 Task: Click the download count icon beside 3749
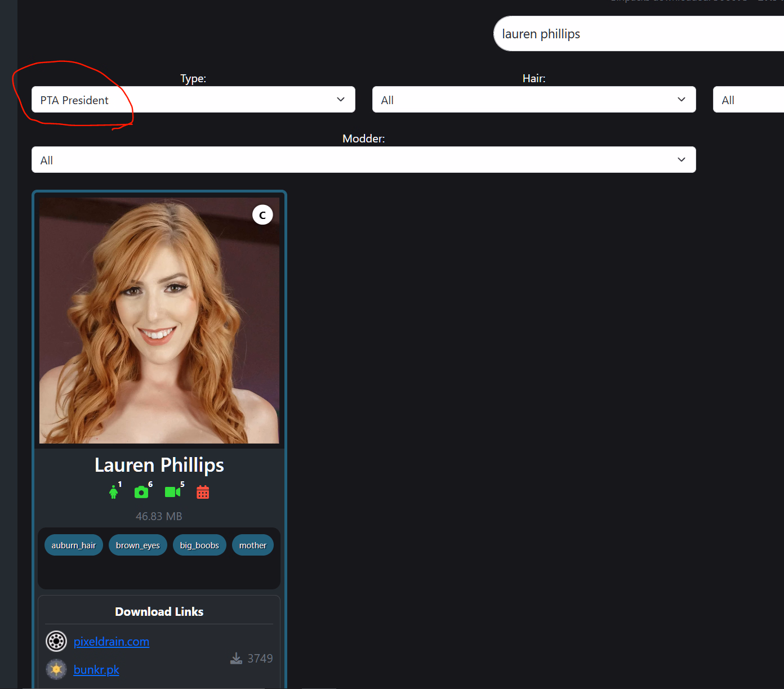click(x=237, y=658)
